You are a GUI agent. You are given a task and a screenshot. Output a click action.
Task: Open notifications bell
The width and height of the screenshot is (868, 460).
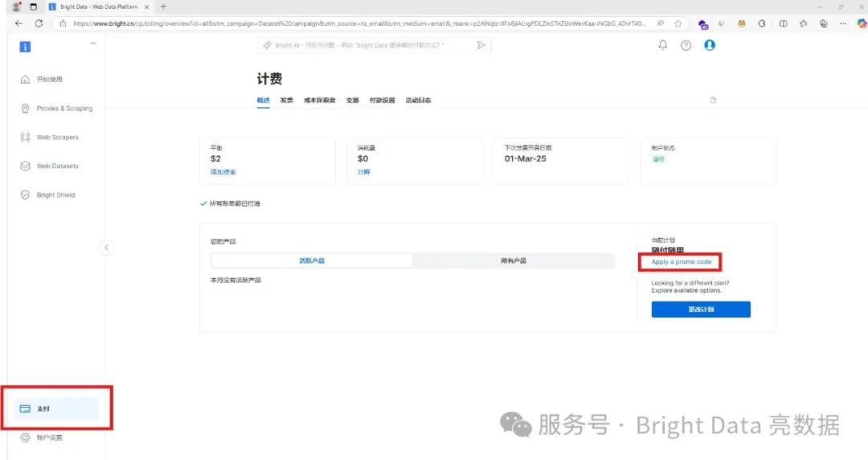click(x=662, y=46)
